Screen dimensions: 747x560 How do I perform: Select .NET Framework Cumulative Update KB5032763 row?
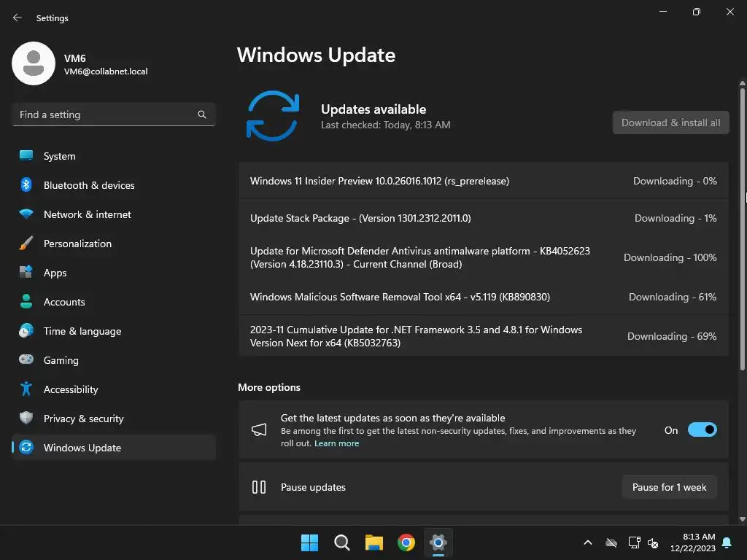(x=483, y=336)
